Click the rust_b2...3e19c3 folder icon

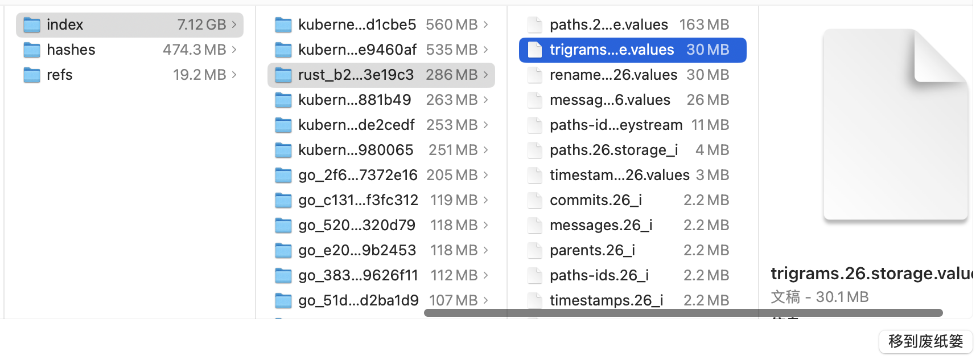tap(283, 75)
